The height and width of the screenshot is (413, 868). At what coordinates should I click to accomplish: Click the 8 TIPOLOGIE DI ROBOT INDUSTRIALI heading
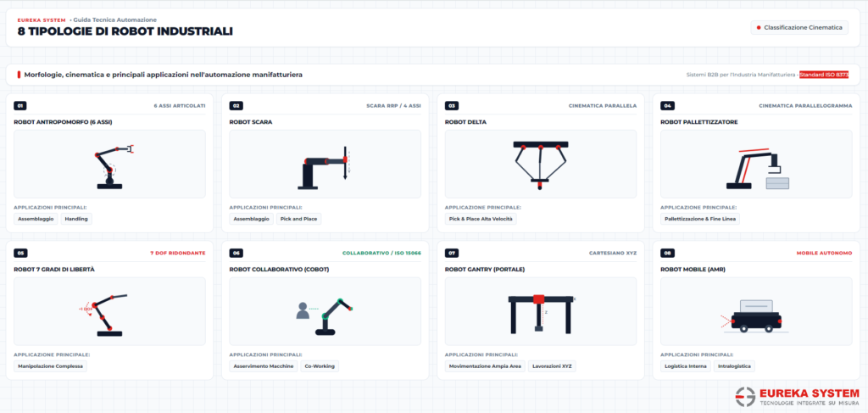coord(125,31)
